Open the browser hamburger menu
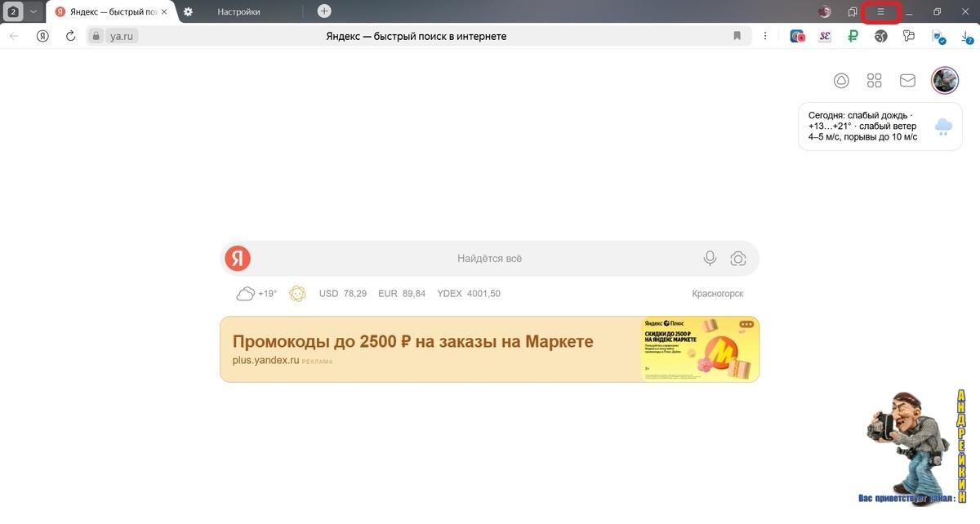The width and height of the screenshot is (980, 524). pyautogui.click(x=880, y=11)
